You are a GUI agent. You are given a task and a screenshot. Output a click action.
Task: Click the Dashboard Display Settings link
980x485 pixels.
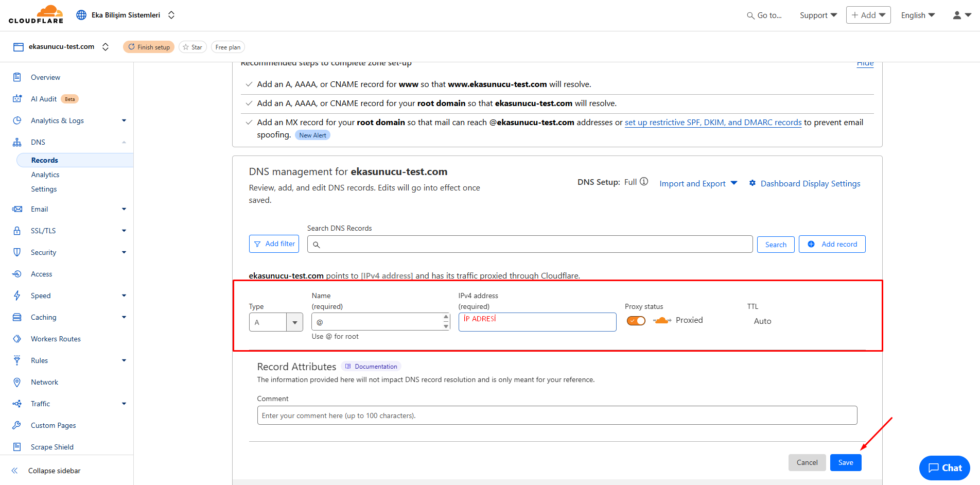810,183
